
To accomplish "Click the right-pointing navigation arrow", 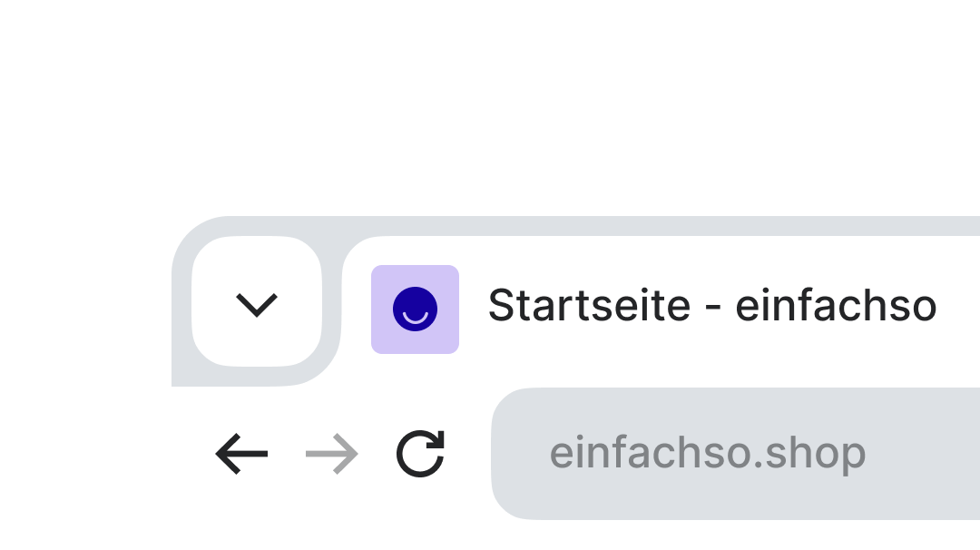I will (332, 454).
